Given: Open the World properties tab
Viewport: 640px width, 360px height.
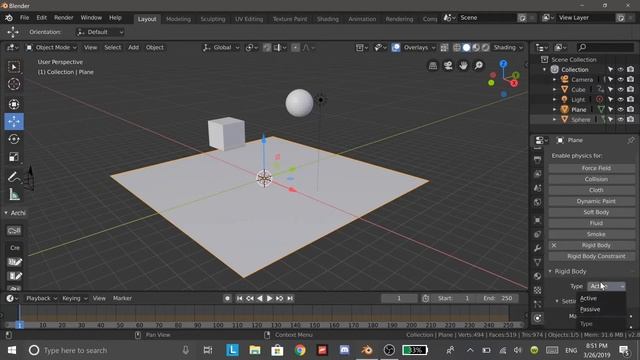Looking at the screenshot, I should coord(538,202).
